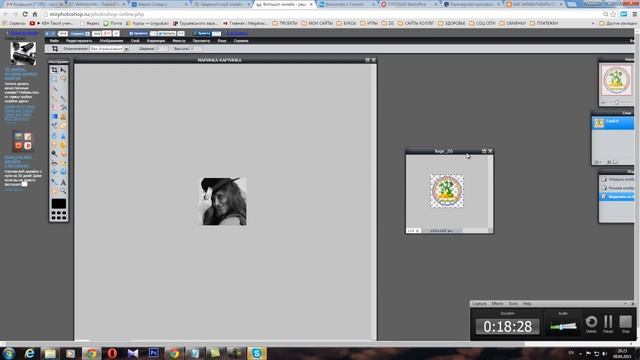Open the recorder Capture menu
The height and width of the screenshot is (360, 640).
point(479,304)
